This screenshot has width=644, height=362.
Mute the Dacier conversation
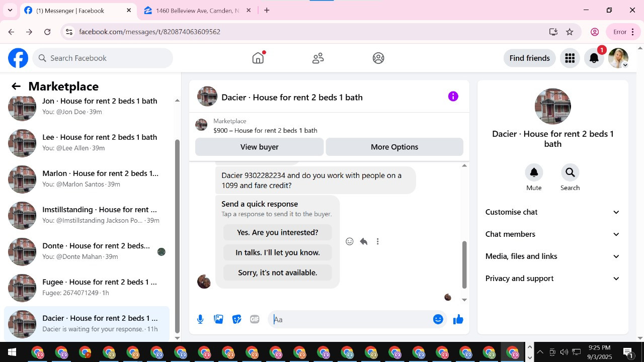534,172
